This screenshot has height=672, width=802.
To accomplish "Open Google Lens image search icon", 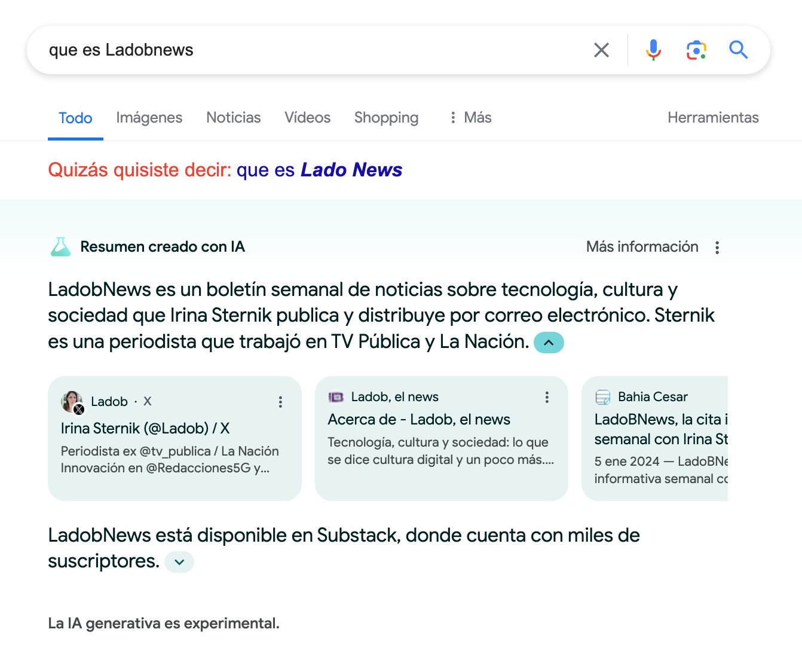I will (696, 50).
